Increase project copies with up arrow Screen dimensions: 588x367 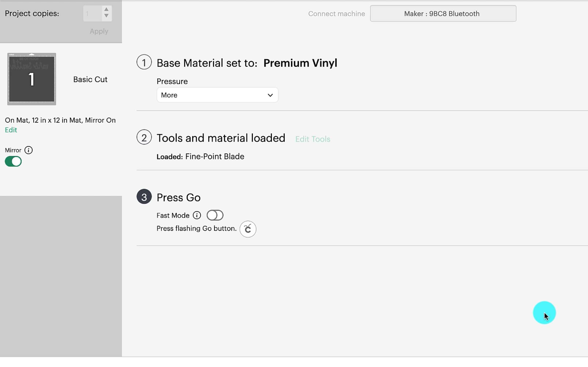tap(106, 9)
